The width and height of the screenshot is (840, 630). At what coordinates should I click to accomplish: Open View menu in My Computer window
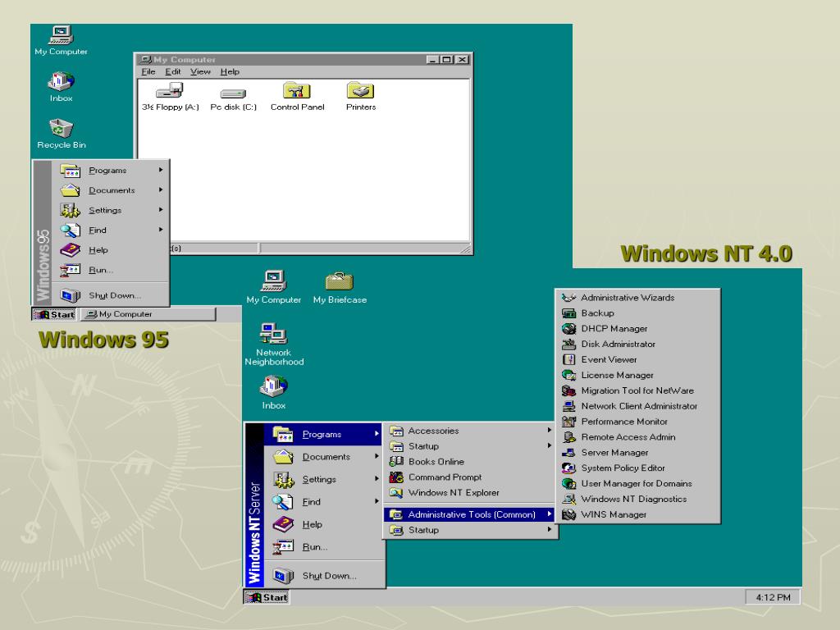pos(200,72)
